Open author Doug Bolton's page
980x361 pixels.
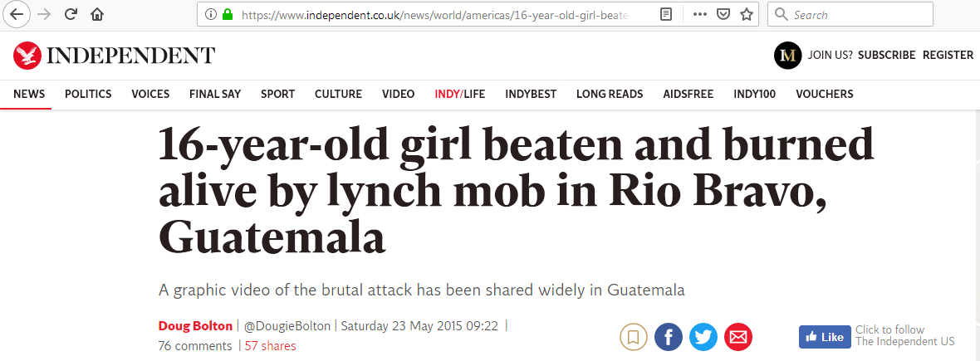tap(195, 326)
